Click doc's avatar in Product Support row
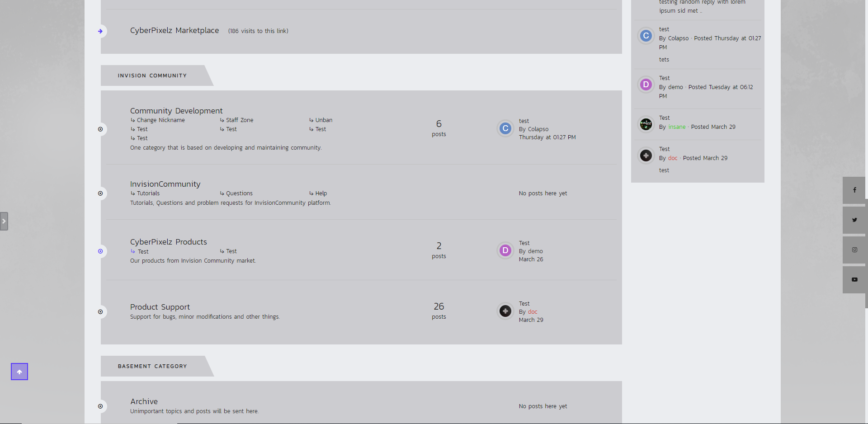Image resolution: width=868 pixels, height=424 pixels. pos(505,311)
